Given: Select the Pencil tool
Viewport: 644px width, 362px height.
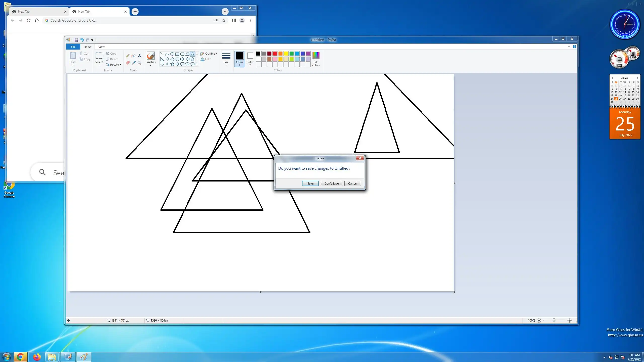Looking at the screenshot, I should click(128, 56).
